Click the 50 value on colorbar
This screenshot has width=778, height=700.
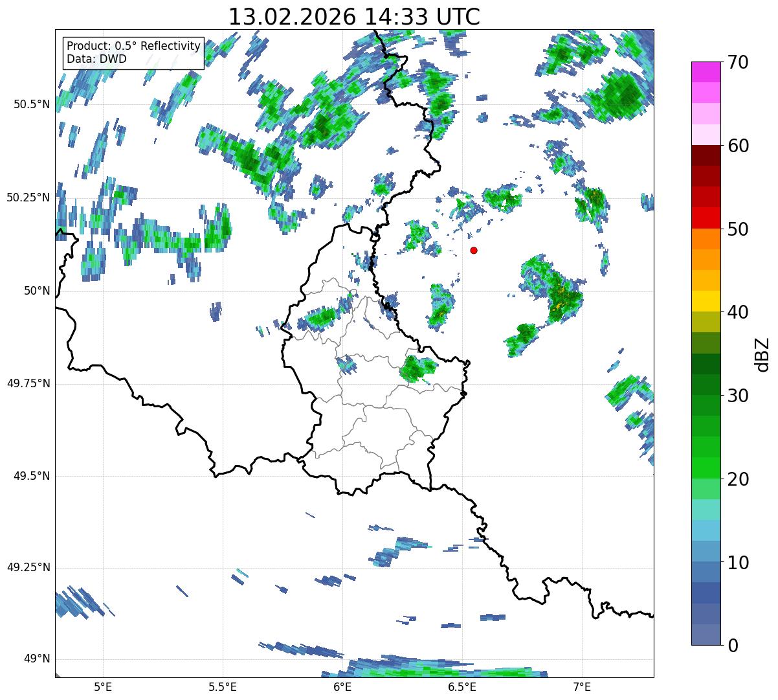(737, 229)
